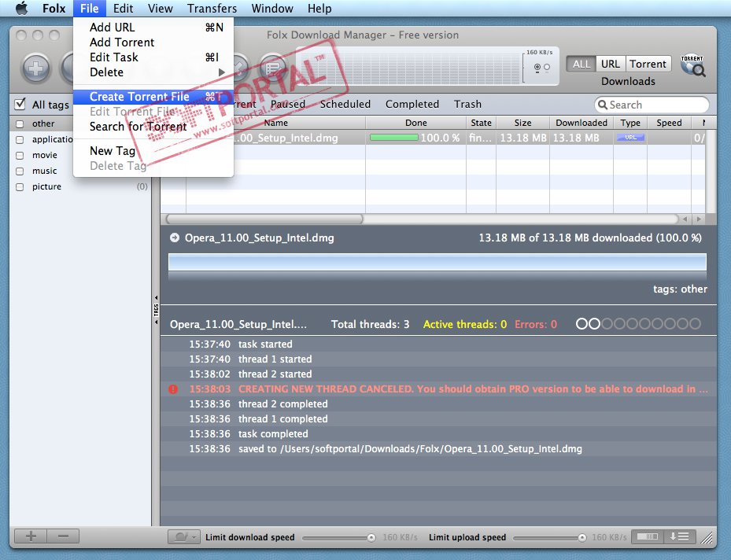
Task: Click the search magnifier icon in Search field
Action: point(602,105)
